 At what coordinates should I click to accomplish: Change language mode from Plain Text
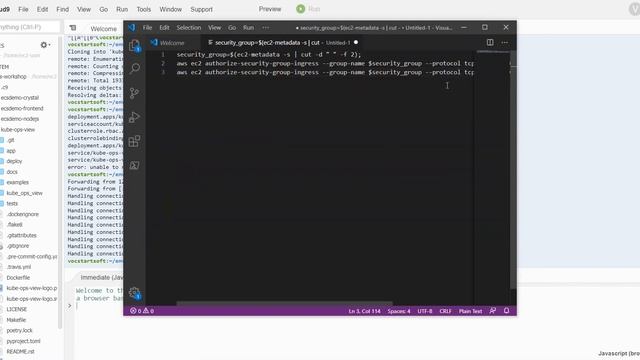470,311
